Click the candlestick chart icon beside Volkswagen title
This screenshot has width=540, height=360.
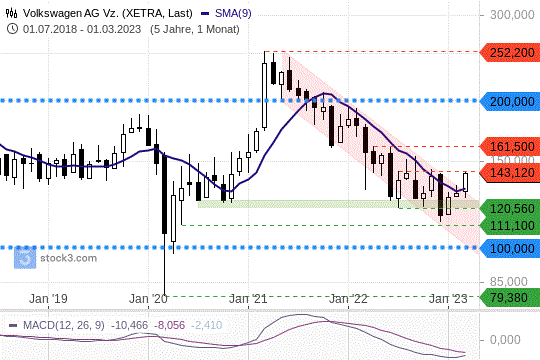pos(11,13)
